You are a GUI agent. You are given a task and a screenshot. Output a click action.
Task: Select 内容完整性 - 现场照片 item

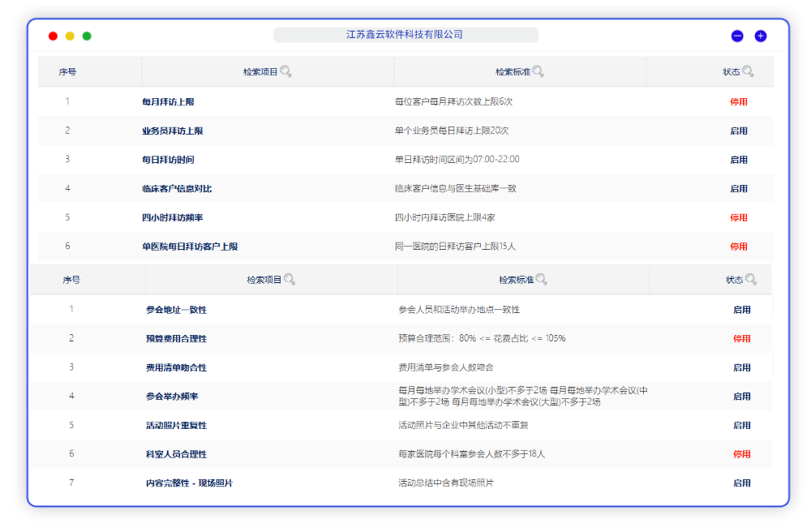[189, 483]
